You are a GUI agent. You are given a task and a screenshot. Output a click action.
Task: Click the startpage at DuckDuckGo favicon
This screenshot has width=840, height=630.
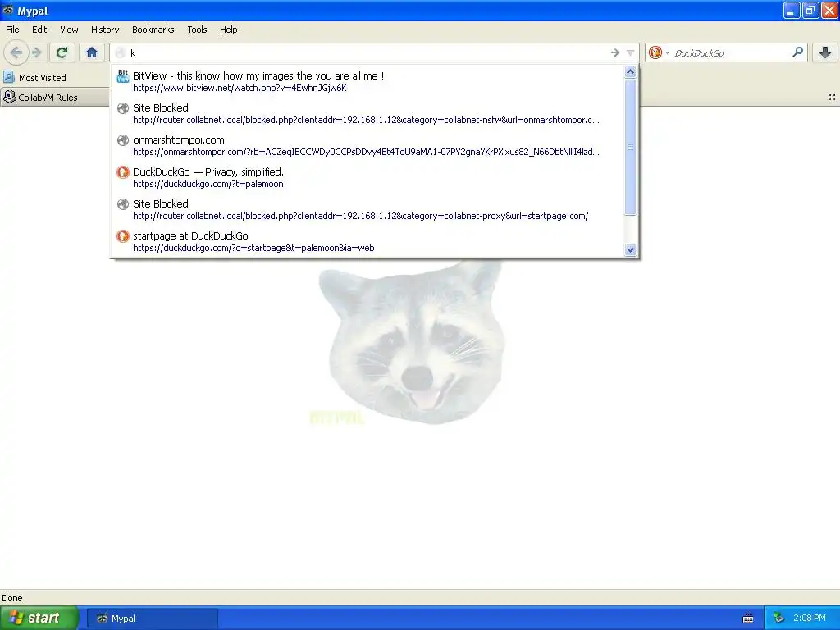coord(123,236)
